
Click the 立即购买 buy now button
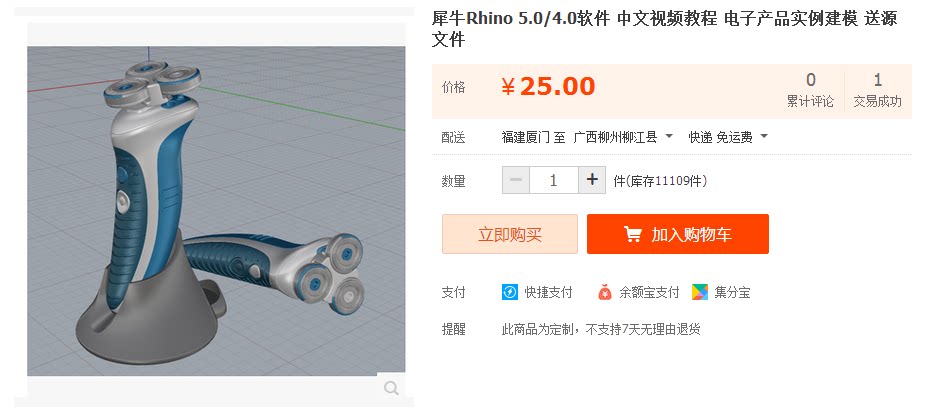510,234
